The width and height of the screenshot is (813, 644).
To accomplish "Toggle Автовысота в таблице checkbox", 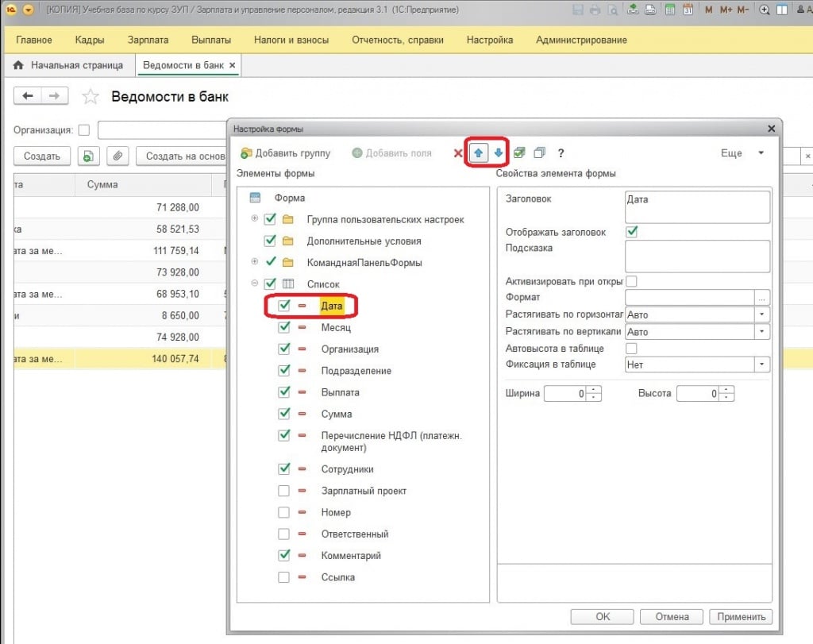I will click(x=632, y=349).
